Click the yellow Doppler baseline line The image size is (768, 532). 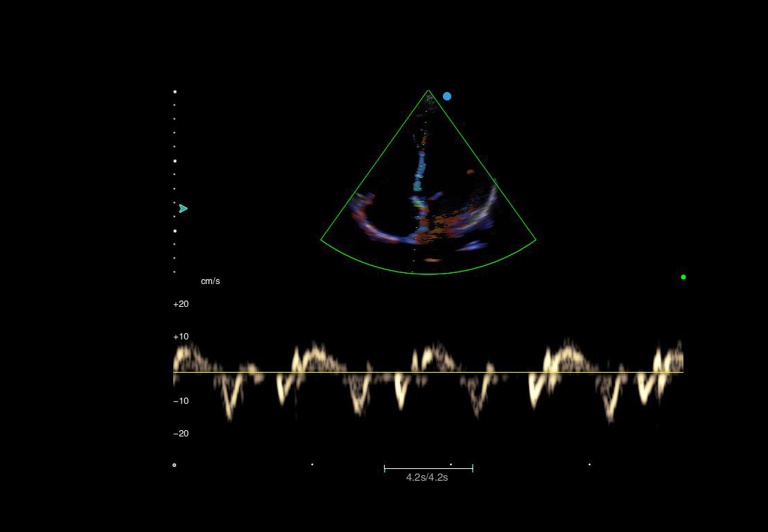coord(428,373)
